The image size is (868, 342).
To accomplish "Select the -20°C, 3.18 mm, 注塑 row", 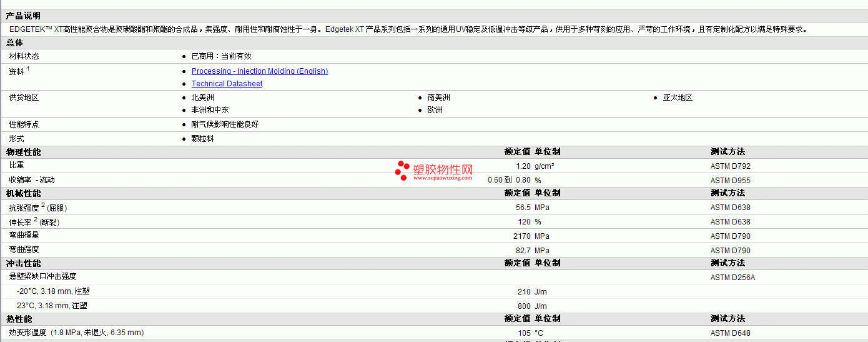I will click(52, 291).
